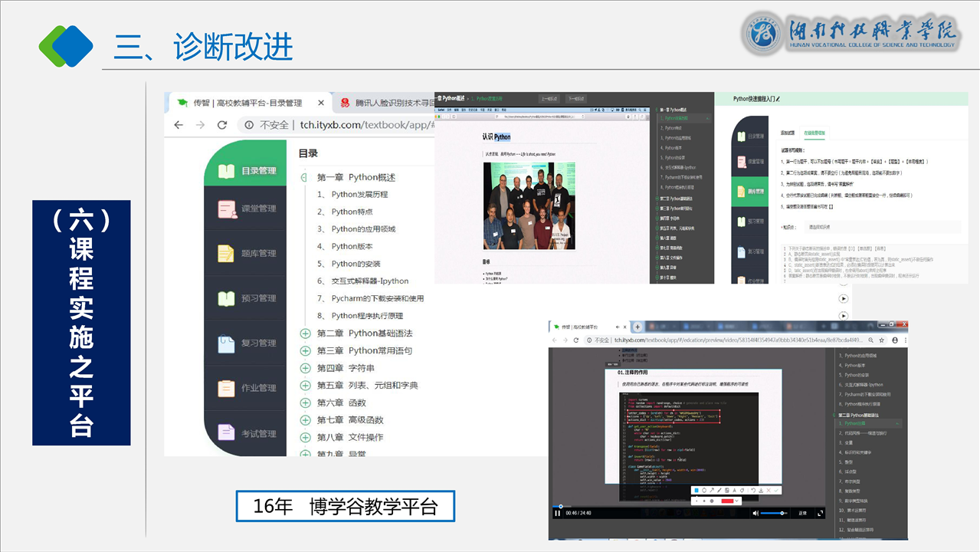Go to 作业管理 in the large left sidebar
This screenshot has width=980, height=552.
pyautogui.click(x=247, y=388)
